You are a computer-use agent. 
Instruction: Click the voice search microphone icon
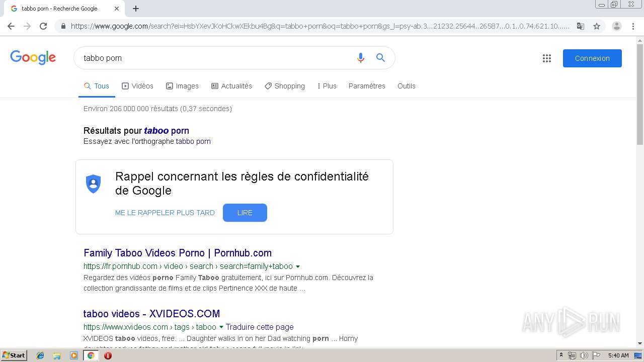(x=360, y=58)
